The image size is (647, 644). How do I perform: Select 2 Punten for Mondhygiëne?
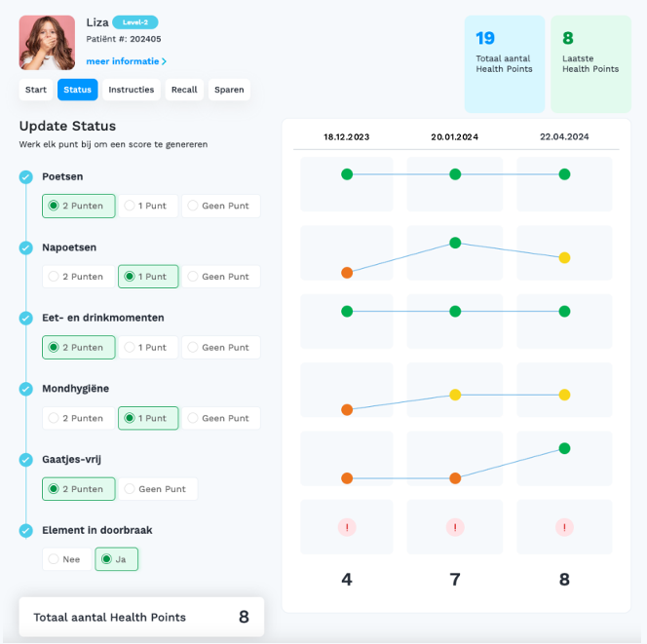tap(78, 418)
